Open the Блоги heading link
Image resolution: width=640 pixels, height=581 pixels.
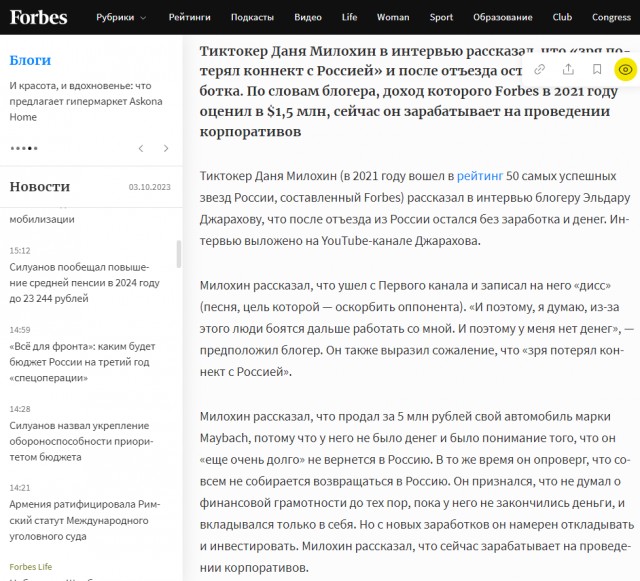[x=30, y=60]
